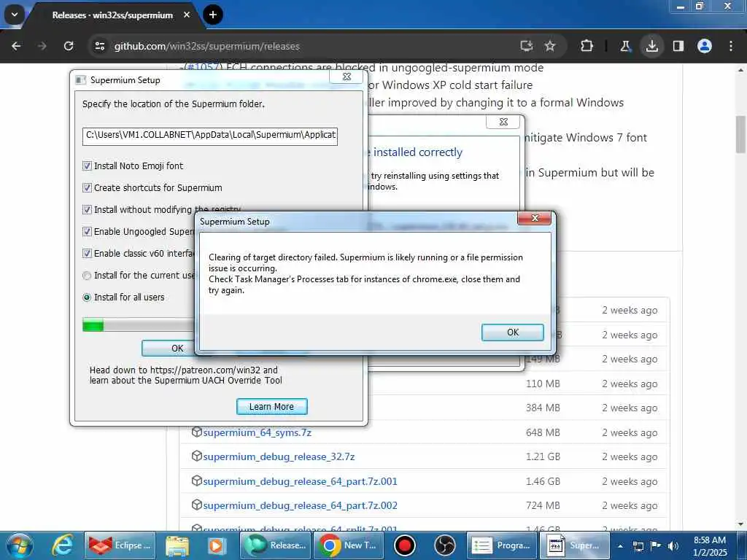Open the issue #1057 link
747x560 pixels.
click(203, 67)
